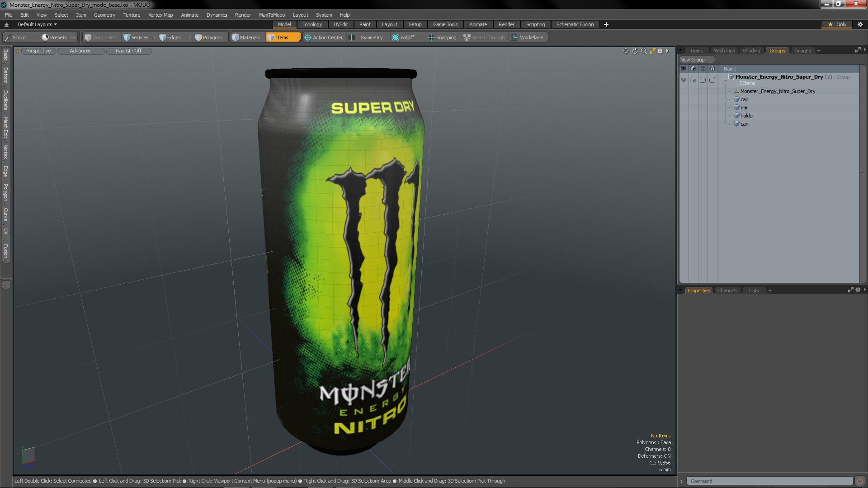Open the Advanced shading style dropdown

pyautogui.click(x=80, y=51)
